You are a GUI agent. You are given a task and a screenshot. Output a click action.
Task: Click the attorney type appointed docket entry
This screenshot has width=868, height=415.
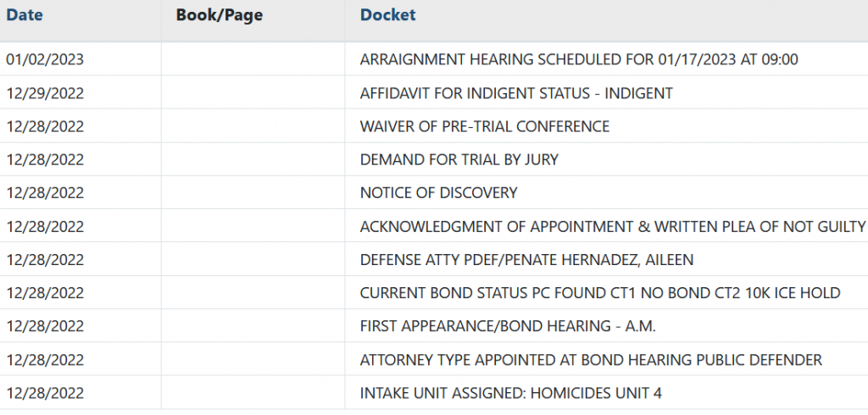point(591,360)
